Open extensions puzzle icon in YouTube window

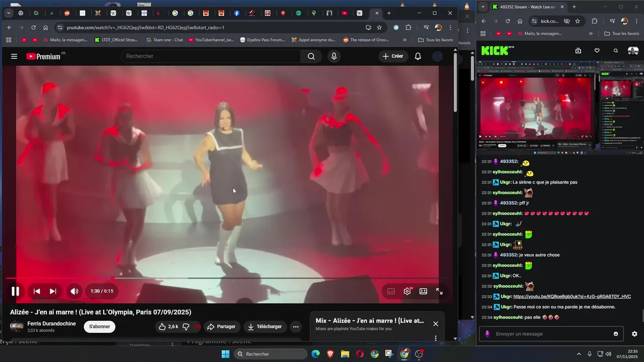408,28
